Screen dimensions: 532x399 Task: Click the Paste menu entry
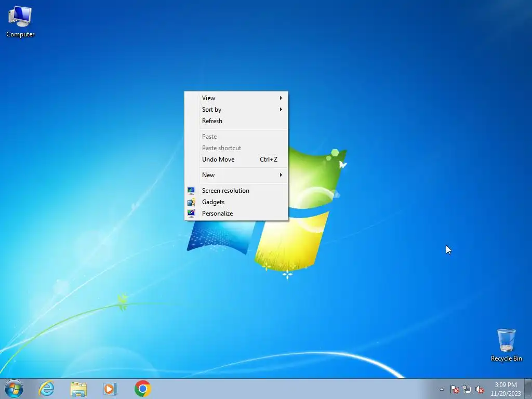(236, 137)
